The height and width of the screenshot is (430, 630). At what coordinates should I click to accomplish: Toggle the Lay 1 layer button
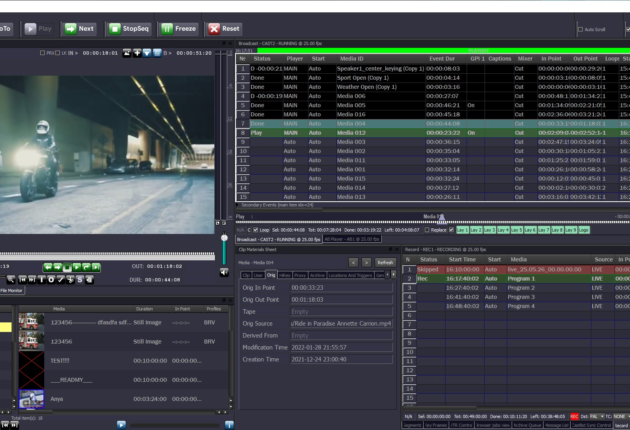tap(462, 230)
